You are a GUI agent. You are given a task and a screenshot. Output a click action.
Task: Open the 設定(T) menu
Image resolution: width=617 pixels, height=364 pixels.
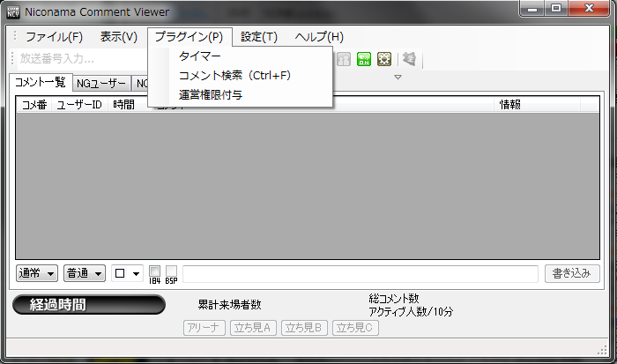pyautogui.click(x=259, y=37)
